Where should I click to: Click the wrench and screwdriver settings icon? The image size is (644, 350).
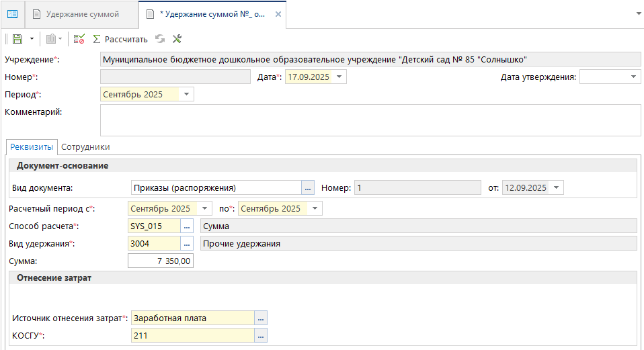click(x=177, y=39)
